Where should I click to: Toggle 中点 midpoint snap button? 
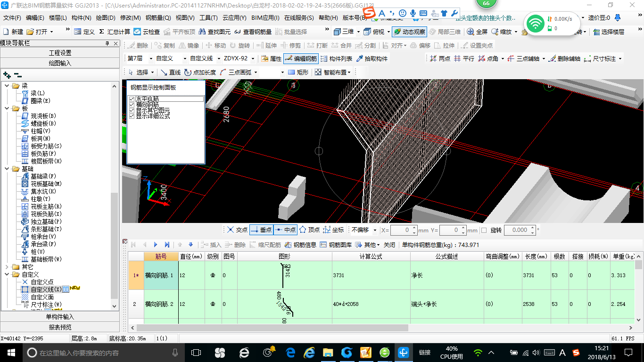pyautogui.click(x=285, y=230)
